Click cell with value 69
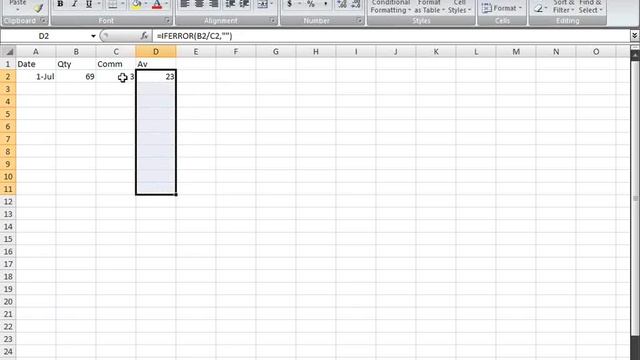The height and width of the screenshot is (360, 640). coord(76,77)
